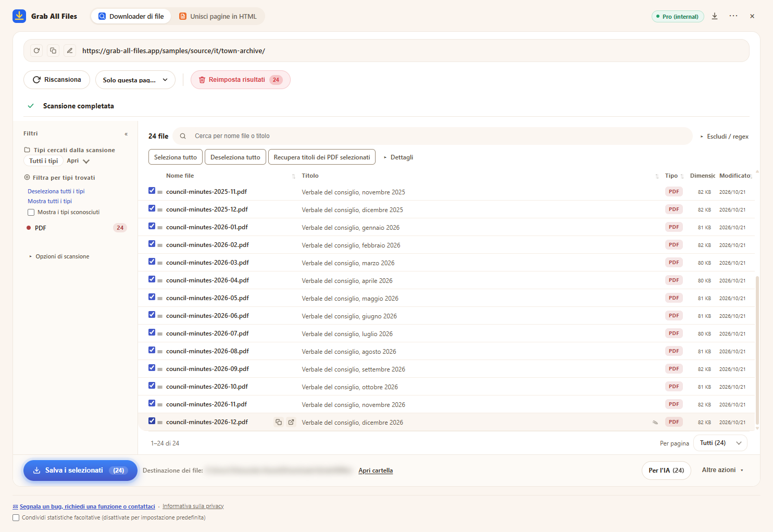Click the PDF type filter row
Viewport: 773px width, 532px height.
pyautogui.click(x=76, y=228)
